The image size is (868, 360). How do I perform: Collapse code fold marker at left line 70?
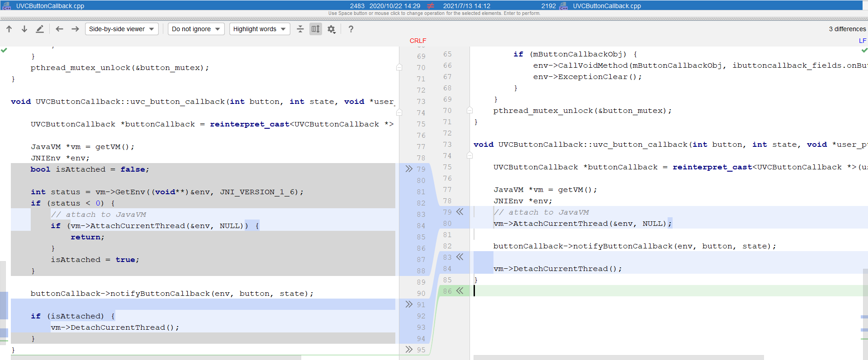(399, 67)
